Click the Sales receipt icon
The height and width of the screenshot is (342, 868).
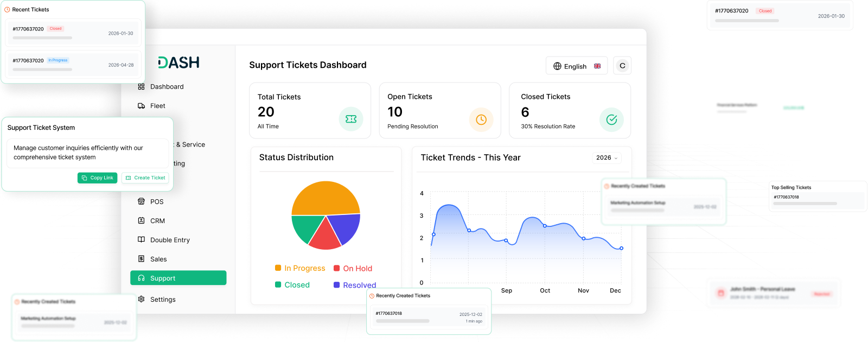141,259
